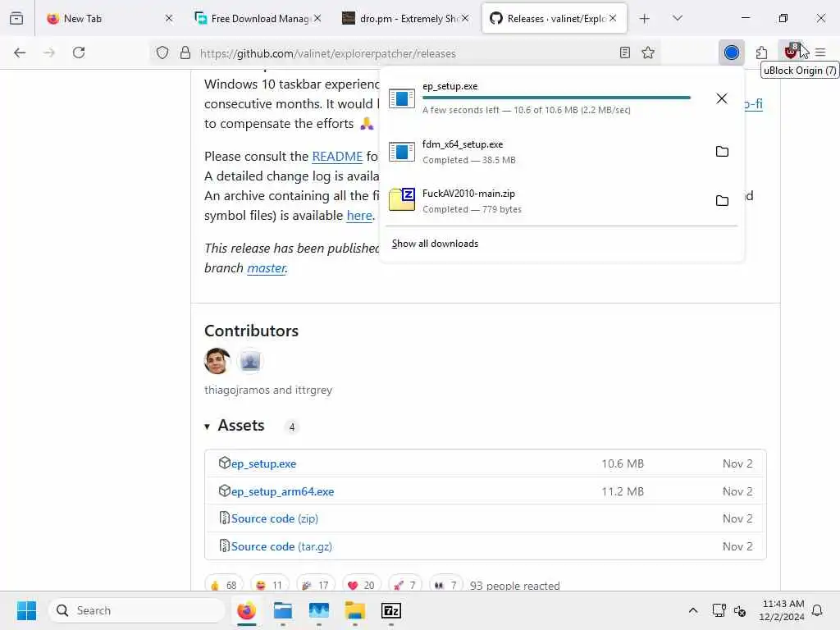This screenshot has width=840, height=630.
Task: Open muted volume tray icon
Action: click(740, 610)
